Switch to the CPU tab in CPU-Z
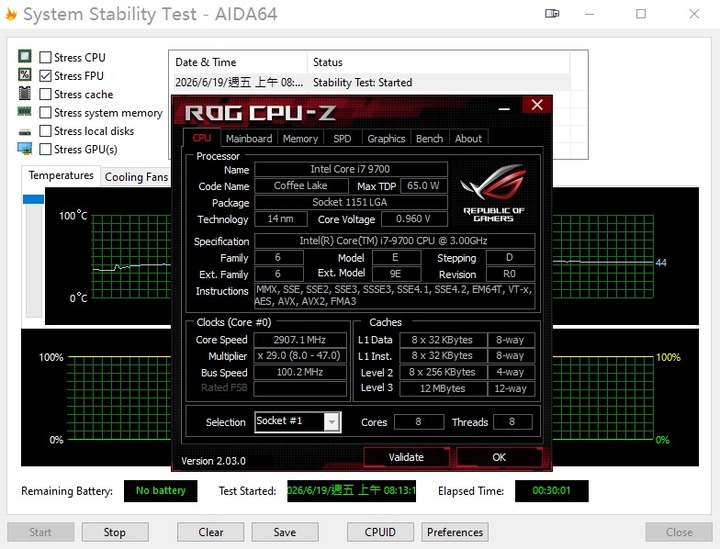 [202, 138]
